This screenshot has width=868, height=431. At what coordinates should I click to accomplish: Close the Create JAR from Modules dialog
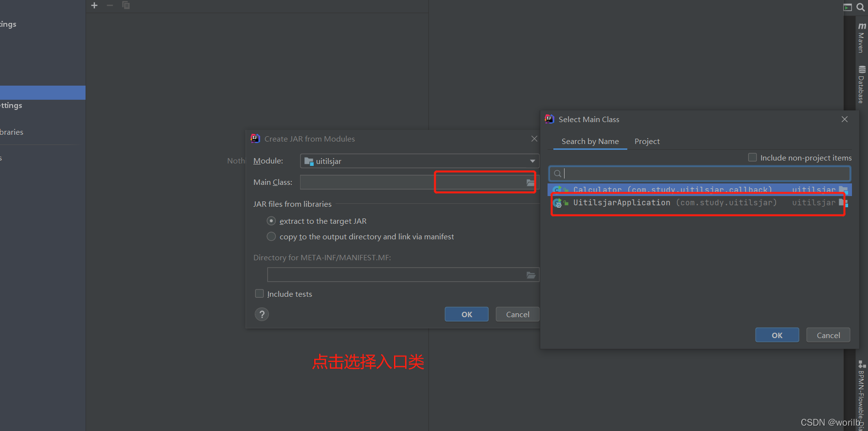(x=534, y=139)
